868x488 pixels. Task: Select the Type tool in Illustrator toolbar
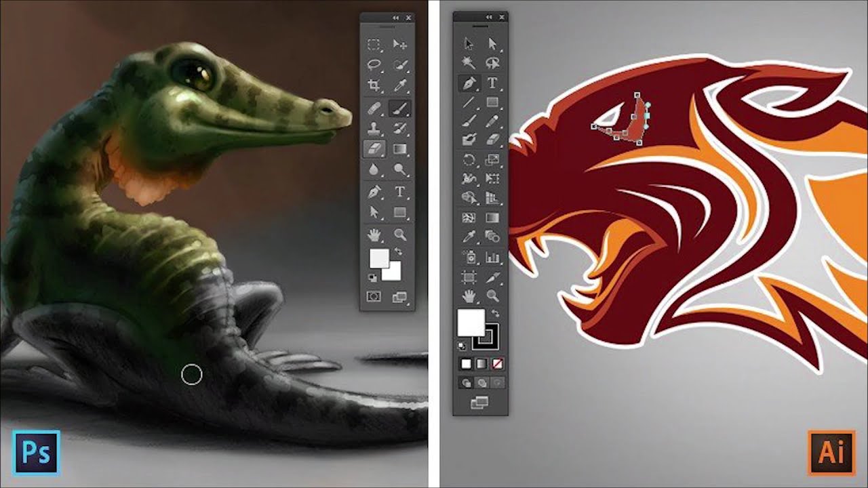tap(492, 83)
